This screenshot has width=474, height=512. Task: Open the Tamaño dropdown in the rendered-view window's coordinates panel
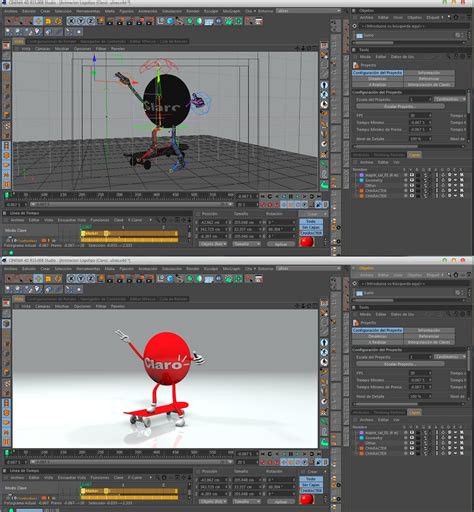pos(246,502)
